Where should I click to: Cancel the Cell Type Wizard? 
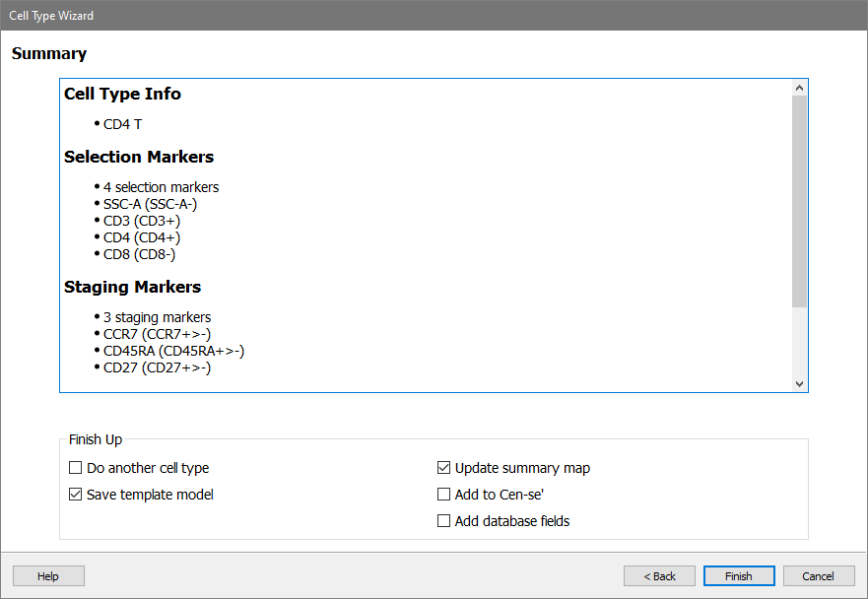click(x=818, y=576)
